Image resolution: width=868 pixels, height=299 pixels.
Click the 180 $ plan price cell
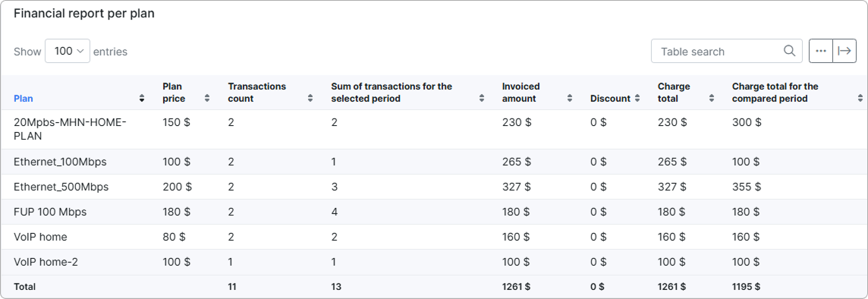click(x=177, y=212)
